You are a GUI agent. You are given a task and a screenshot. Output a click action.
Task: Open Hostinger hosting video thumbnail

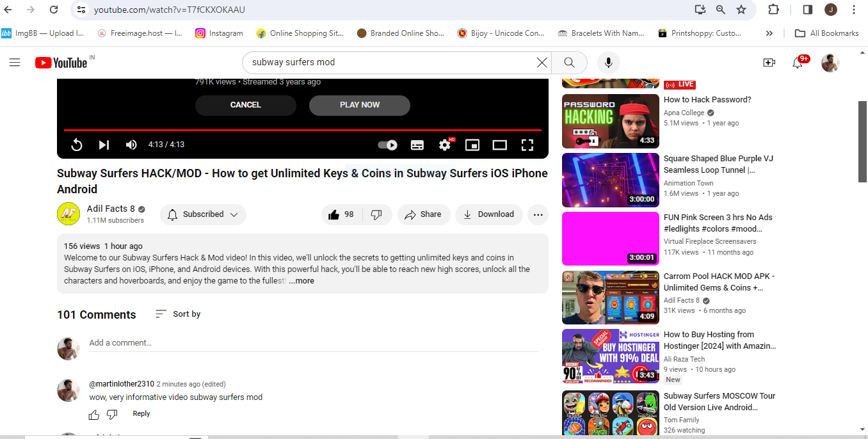pos(611,356)
